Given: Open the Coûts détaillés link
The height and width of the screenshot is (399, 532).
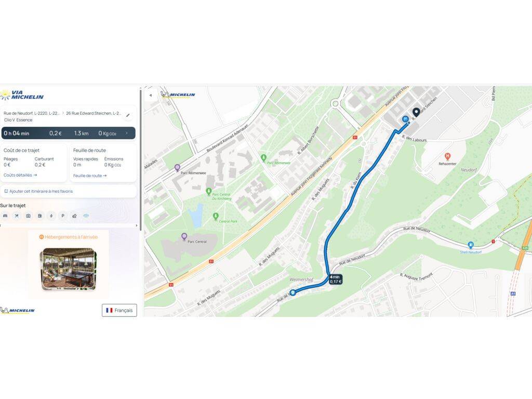Looking at the screenshot, I should [20, 175].
